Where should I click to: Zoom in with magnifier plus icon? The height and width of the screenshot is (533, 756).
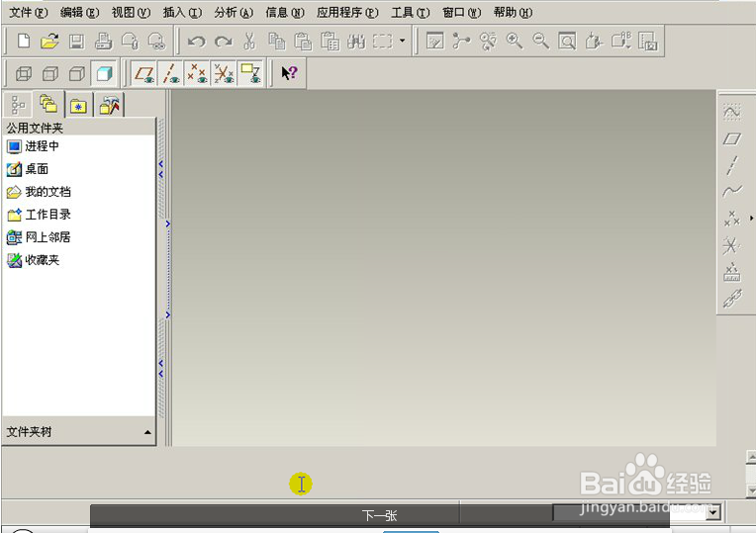(x=515, y=41)
